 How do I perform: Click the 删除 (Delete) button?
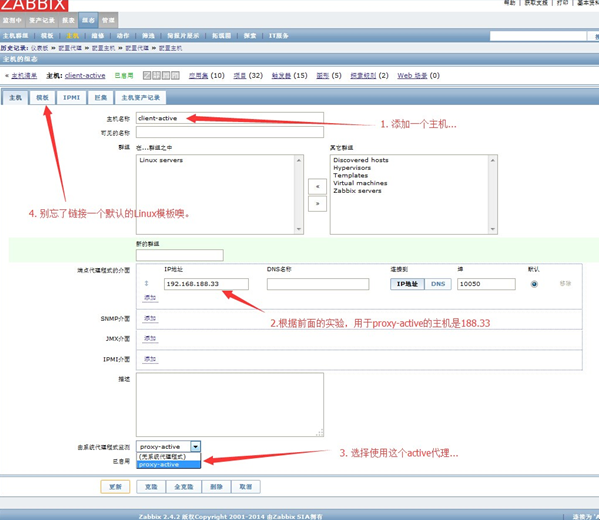click(216, 487)
